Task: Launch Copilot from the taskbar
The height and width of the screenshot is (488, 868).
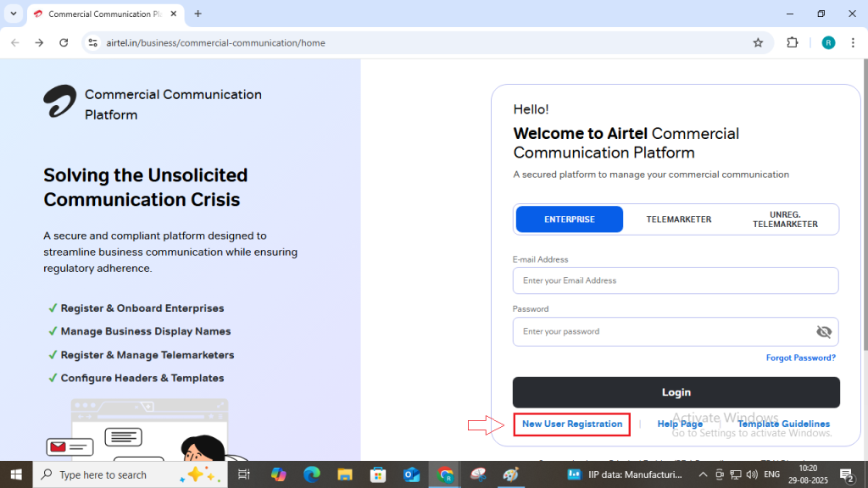Action: [278, 474]
